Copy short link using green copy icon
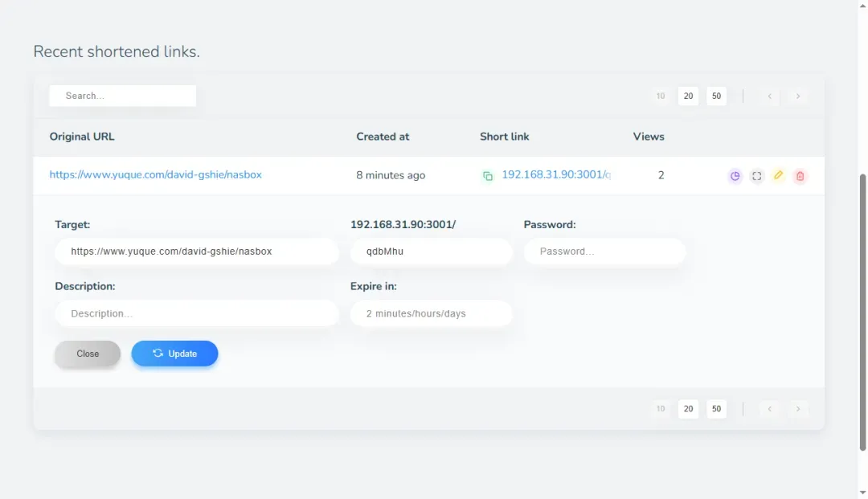 (x=488, y=176)
